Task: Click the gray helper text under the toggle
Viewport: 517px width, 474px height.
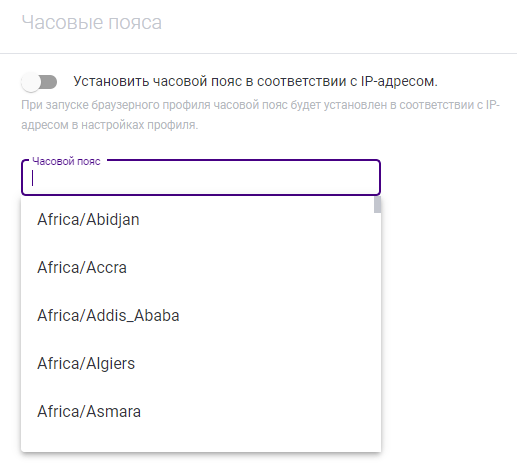Action: tap(260, 115)
